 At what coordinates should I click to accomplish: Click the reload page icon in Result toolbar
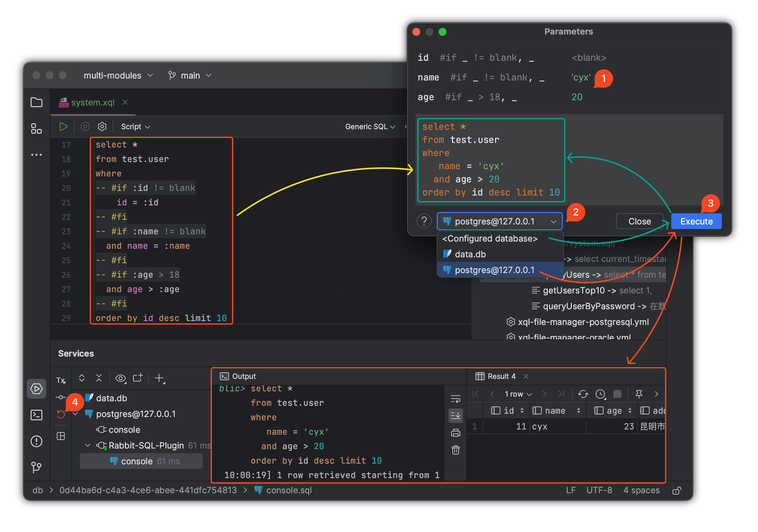point(583,394)
